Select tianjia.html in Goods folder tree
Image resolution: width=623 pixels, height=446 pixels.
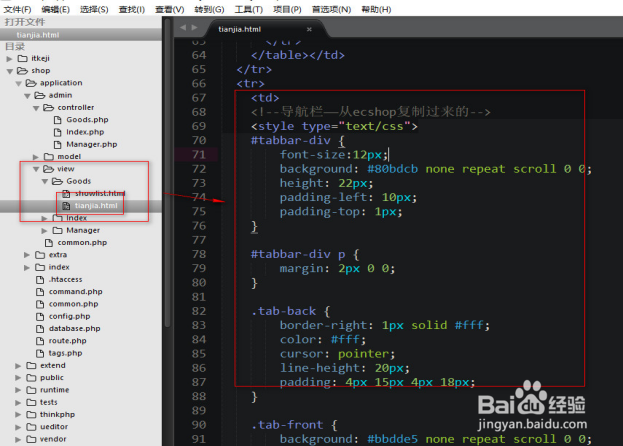[96, 206]
